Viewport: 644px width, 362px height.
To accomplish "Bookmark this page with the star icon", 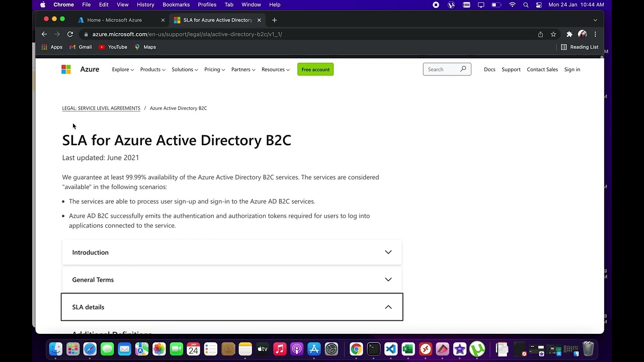I will [553, 34].
